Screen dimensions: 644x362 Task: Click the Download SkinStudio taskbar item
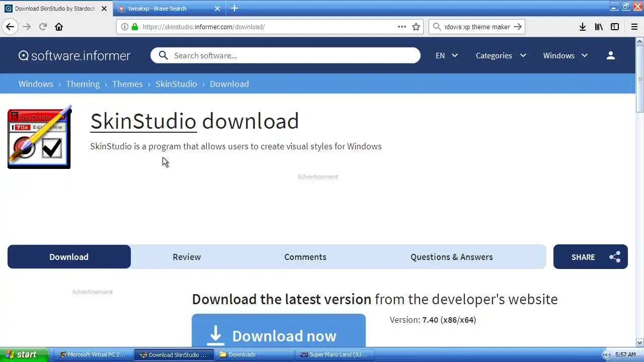174,354
